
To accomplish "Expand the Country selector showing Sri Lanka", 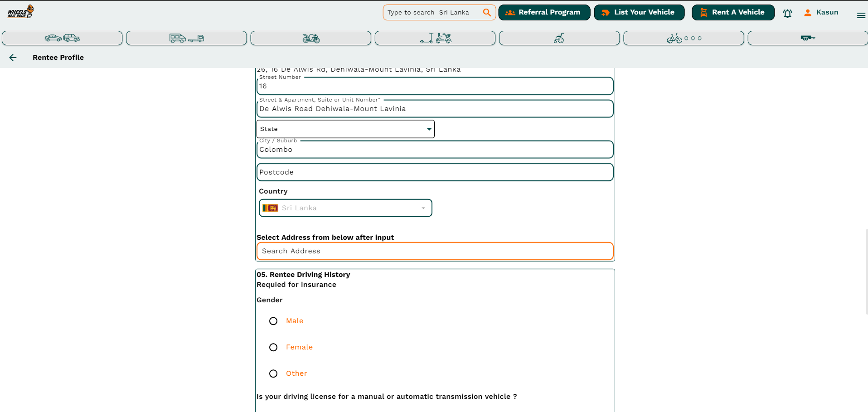I will coord(345,208).
